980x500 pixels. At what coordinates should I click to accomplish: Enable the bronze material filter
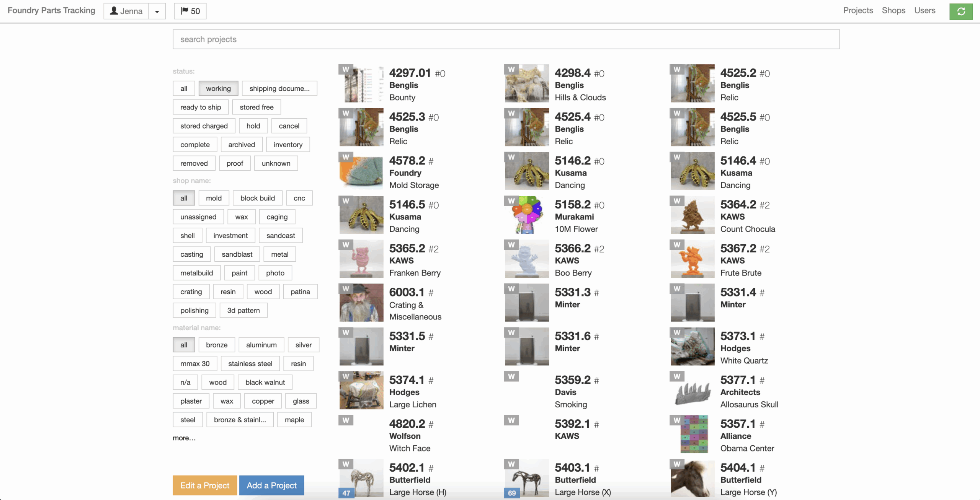pyautogui.click(x=217, y=345)
